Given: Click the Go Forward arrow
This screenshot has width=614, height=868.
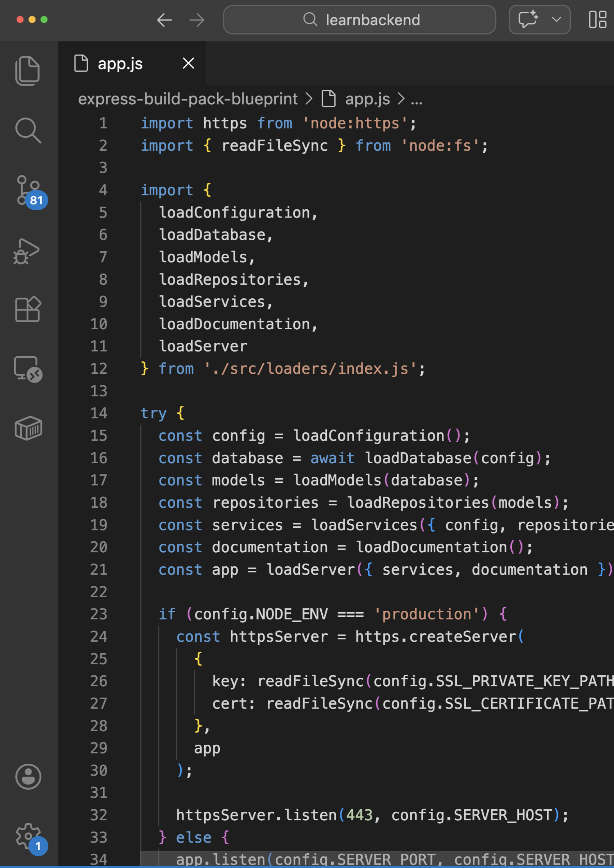Looking at the screenshot, I should click(197, 20).
